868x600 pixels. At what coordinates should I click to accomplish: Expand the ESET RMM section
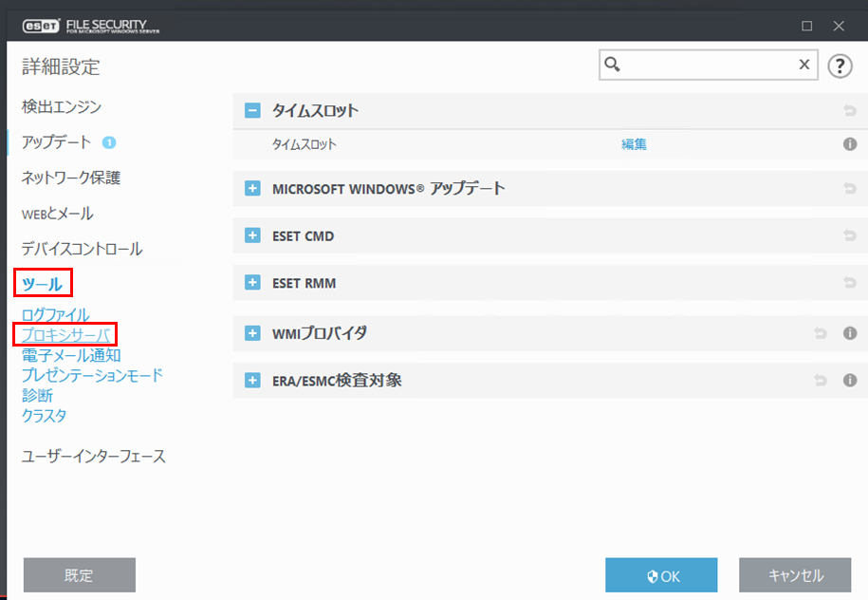pos(252,283)
